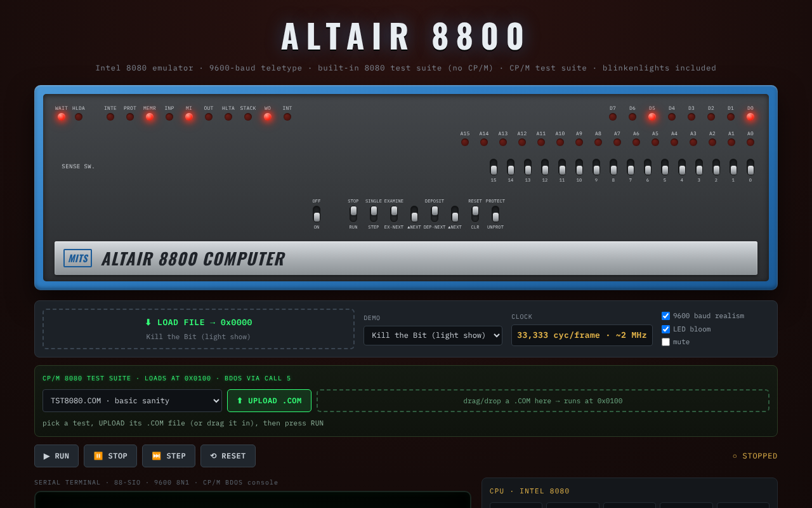
Task: Click the HLDA status LED
Action: [79, 117]
